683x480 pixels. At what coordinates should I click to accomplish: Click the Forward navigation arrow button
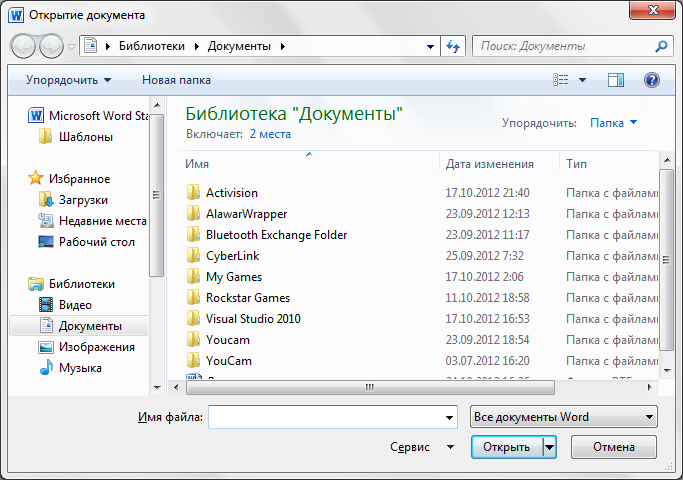tap(51, 46)
